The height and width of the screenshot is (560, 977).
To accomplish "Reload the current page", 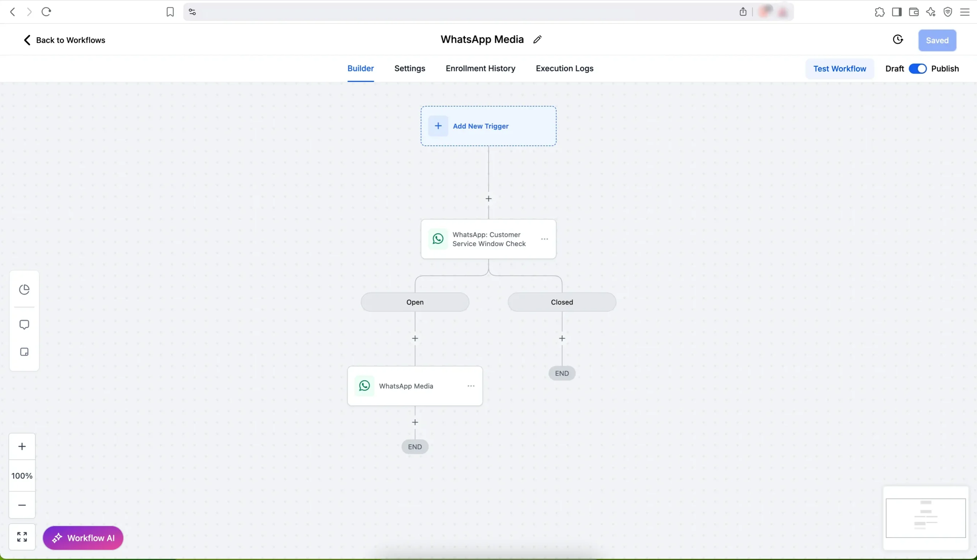I will pos(47,12).
